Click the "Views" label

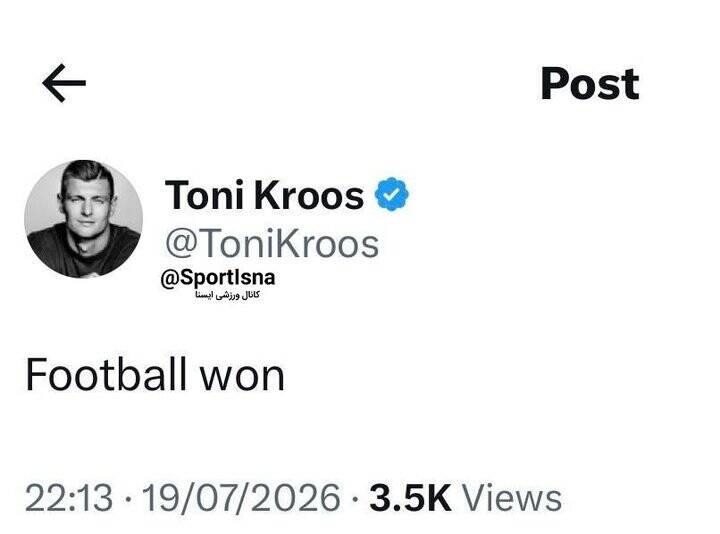[511, 498]
